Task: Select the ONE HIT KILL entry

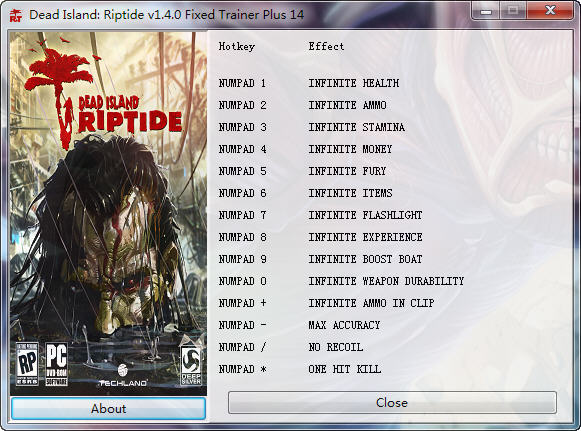Action: 345,369
